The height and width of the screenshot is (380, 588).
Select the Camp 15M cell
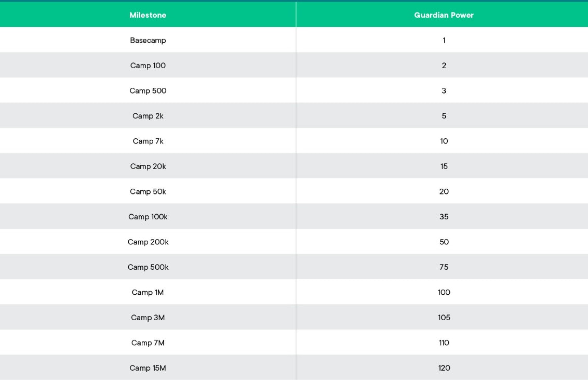148,368
